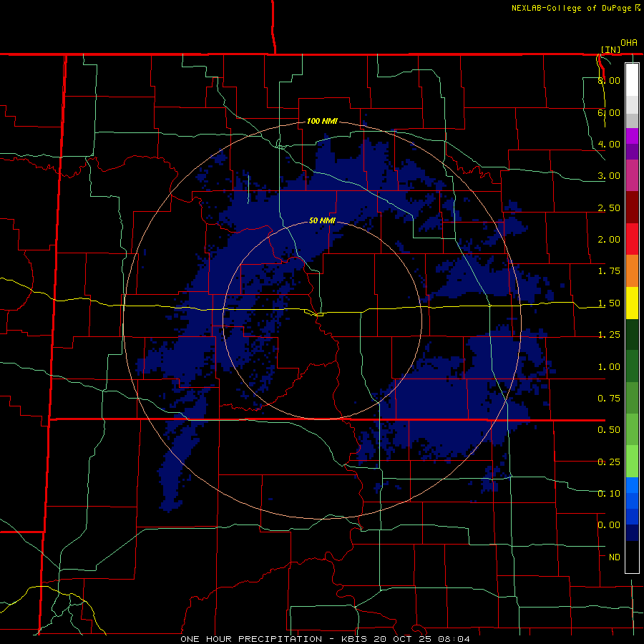Click the 0.50 legend value

pyautogui.click(x=609, y=430)
